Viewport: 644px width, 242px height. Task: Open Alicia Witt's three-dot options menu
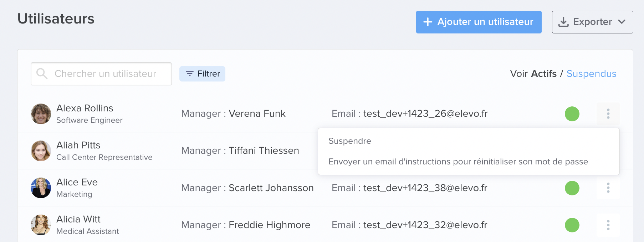coord(608,225)
